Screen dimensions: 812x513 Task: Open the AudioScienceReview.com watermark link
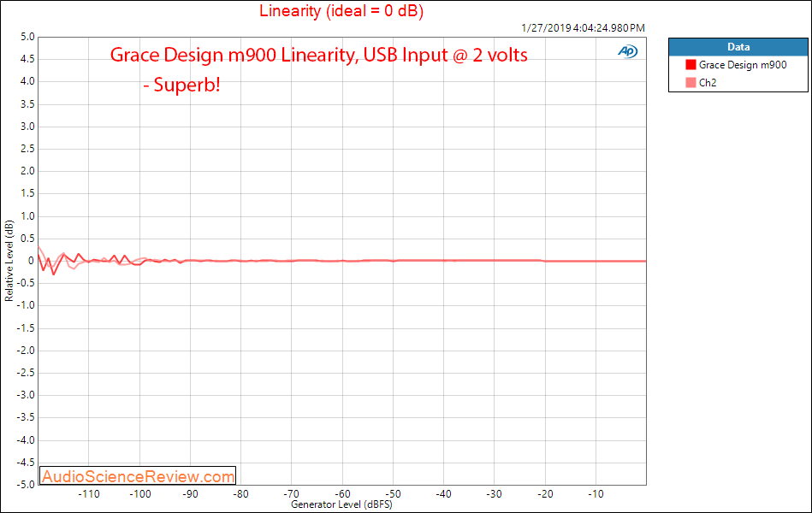click(138, 475)
